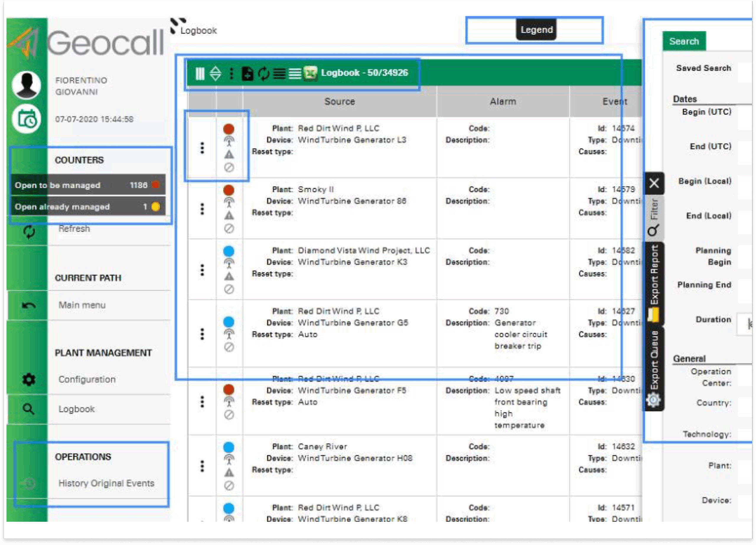Click the up/down sort arrows toolbar icon
This screenshot has width=756, height=545.
pyautogui.click(x=215, y=73)
